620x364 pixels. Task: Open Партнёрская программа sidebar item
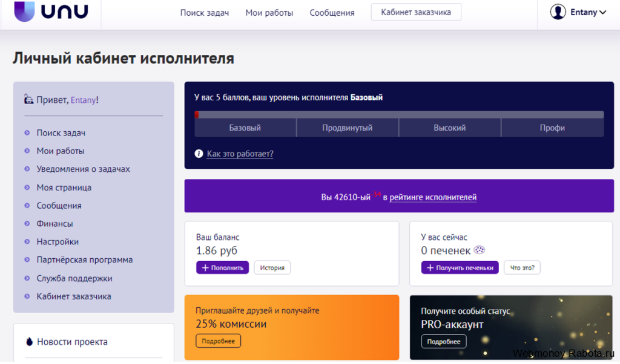85,260
